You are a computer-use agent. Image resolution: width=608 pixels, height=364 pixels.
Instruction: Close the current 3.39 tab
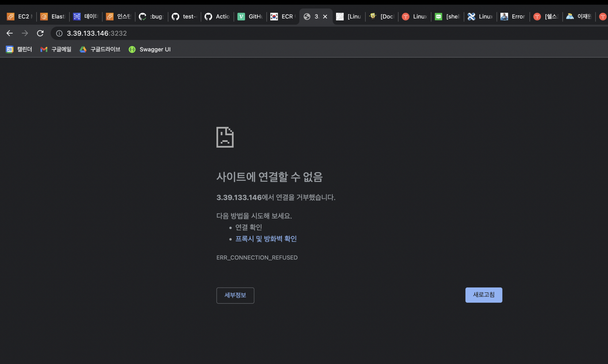click(x=325, y=16)
